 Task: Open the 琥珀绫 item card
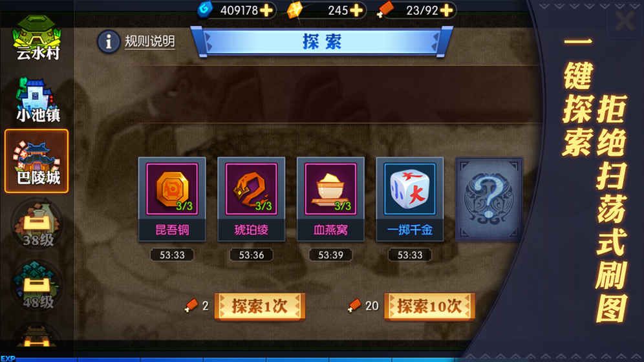(x=252, y=199)
